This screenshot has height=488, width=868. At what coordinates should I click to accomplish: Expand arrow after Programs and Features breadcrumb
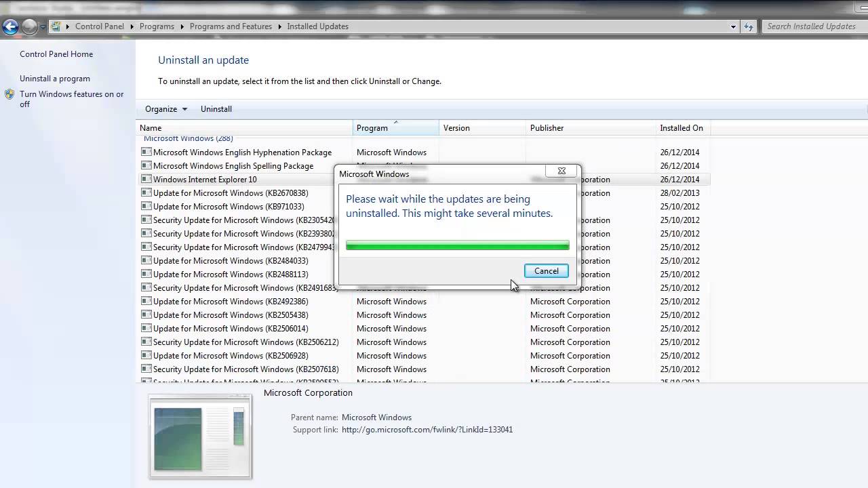pos(279,26)
